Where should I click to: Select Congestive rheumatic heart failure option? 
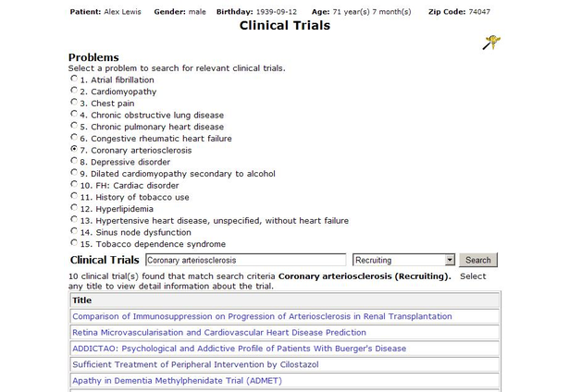tap(74, 137)
